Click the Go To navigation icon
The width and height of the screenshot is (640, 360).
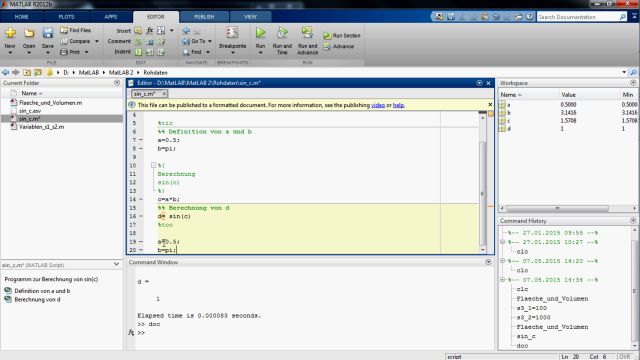186,41
